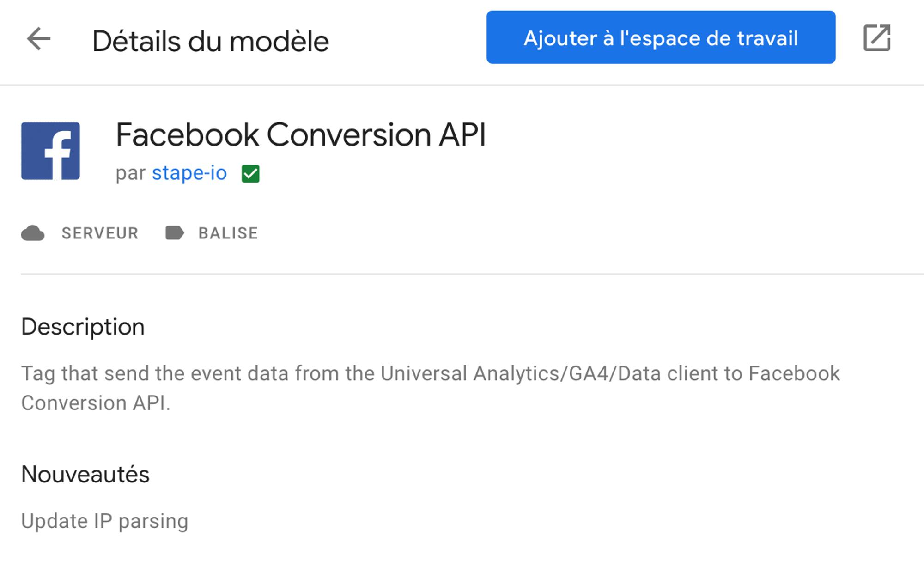Click the cloud icon beside SERVEUR
This screenshot has height=561, width=924.
click(x=33, y=233)
